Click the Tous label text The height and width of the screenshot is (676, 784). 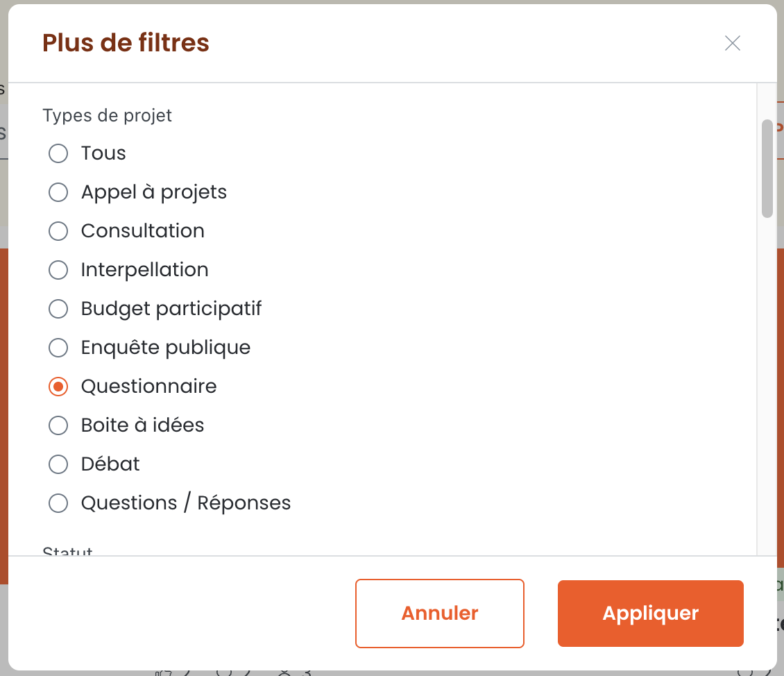[103, 153]
